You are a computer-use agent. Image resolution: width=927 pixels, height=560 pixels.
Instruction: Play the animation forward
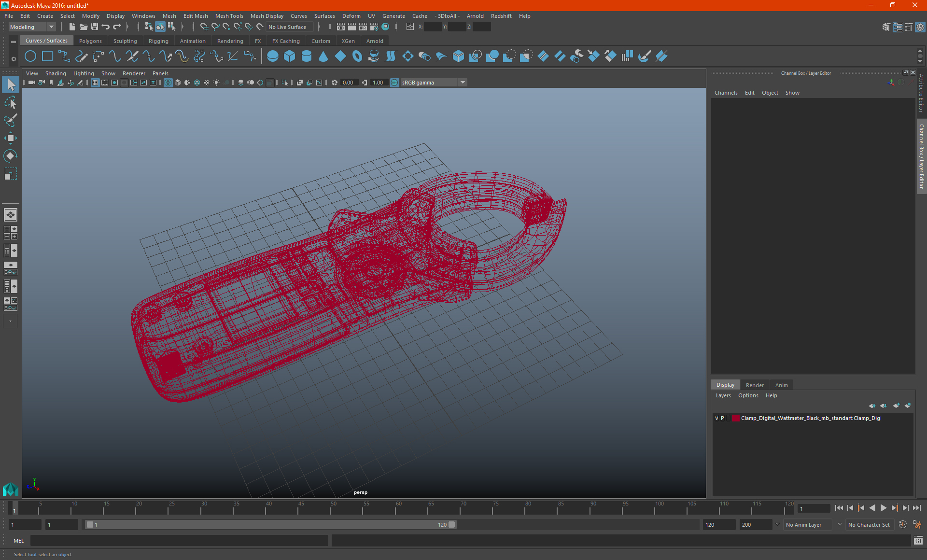click(x=883, y=508)
